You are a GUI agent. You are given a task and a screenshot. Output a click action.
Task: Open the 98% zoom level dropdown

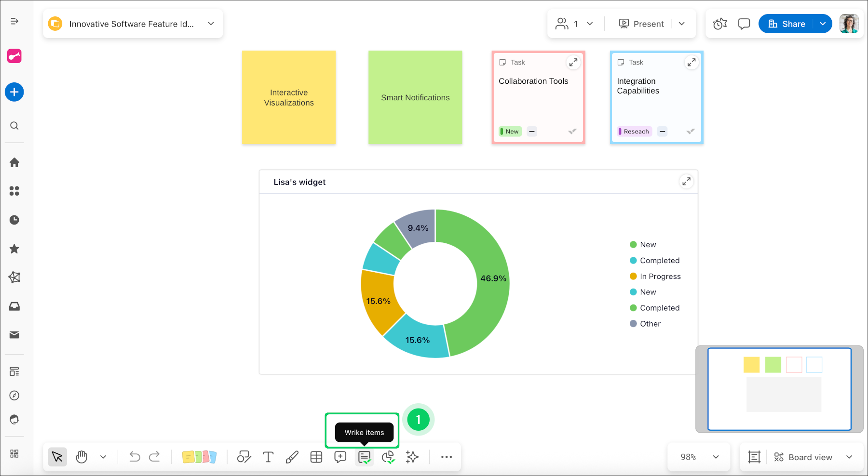699,457
